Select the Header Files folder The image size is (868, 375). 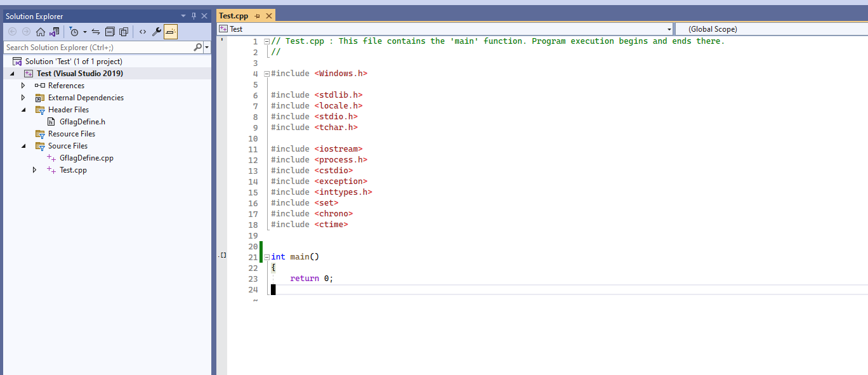(69, 110)
